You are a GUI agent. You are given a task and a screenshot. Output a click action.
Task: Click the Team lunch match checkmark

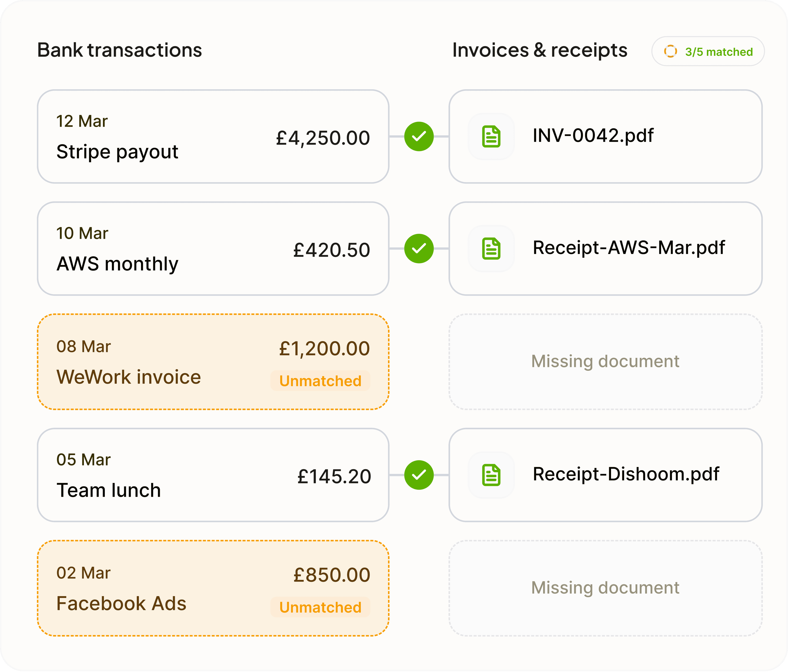click(419, 475)
